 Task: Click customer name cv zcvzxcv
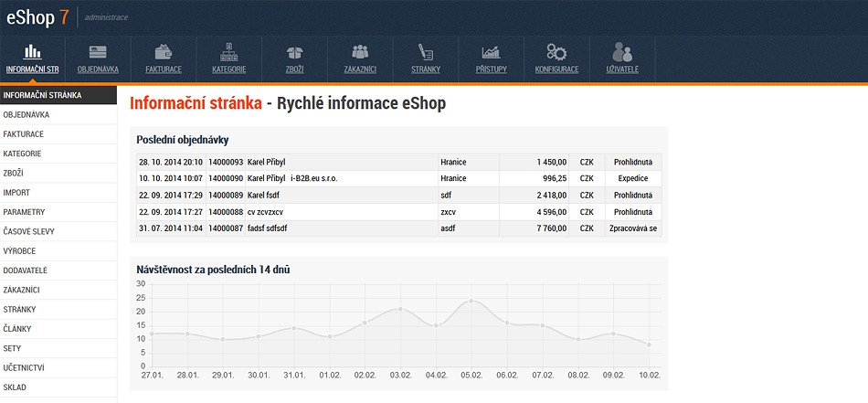pyautogui.click(x=265, y=212)
